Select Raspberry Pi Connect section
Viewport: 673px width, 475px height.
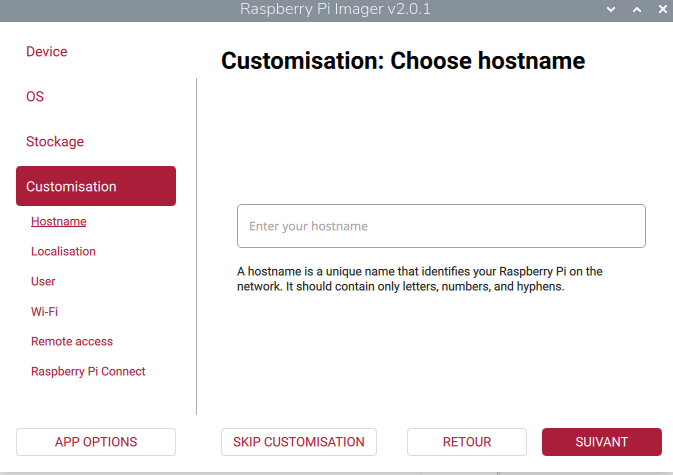click(x=88, y=371)
